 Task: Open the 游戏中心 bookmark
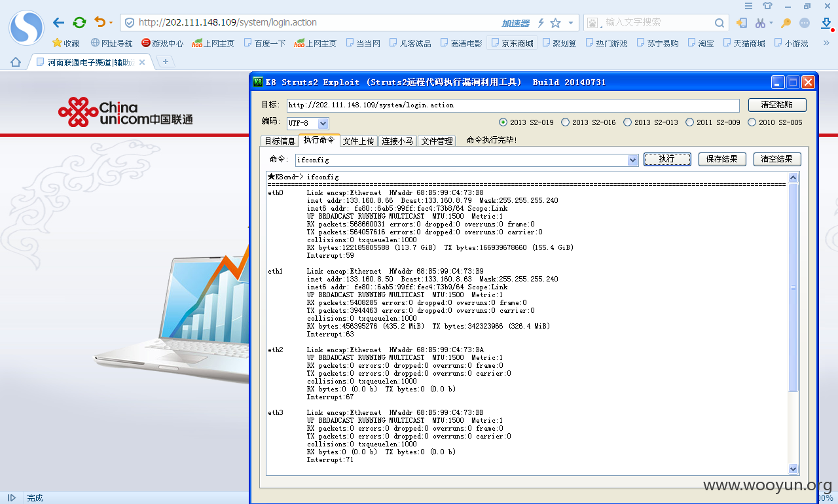(162, 43)
